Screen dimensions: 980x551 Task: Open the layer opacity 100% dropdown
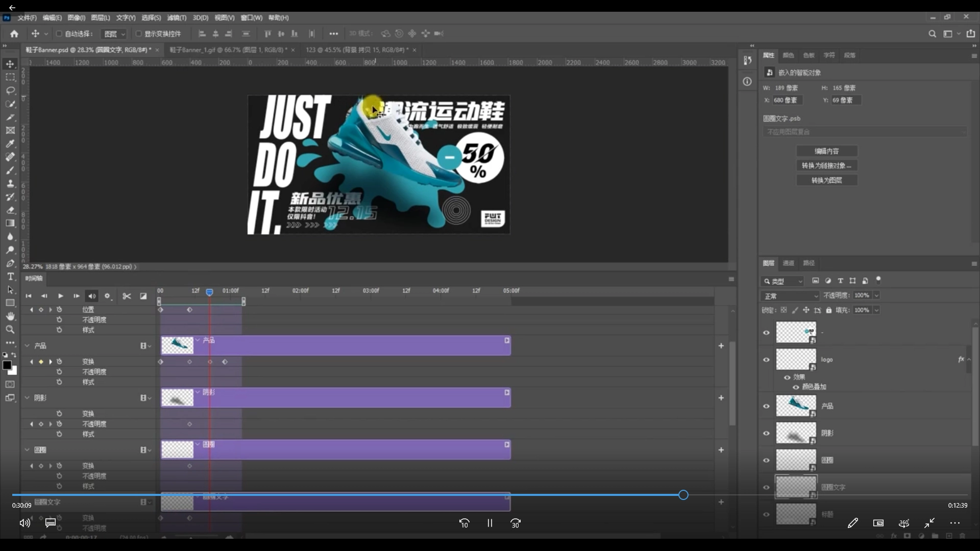(x=876, y=295)
